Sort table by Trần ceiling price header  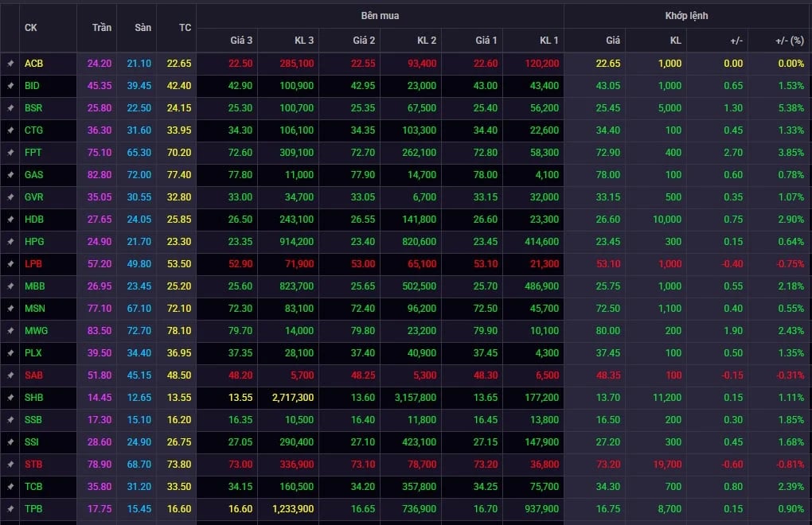point(102,28)
